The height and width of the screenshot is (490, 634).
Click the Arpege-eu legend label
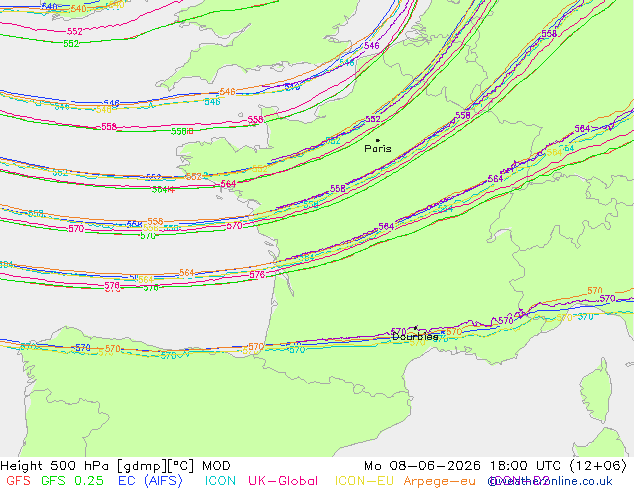(x=440, y=481)
